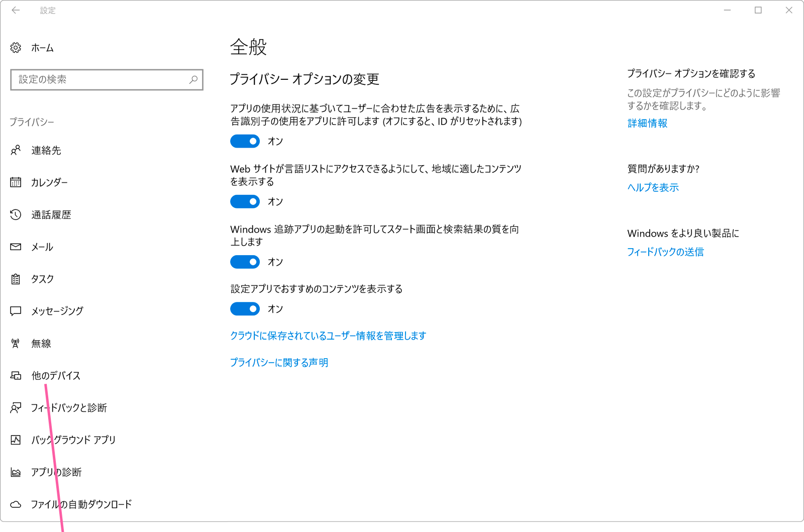This screenshot has width=804, height=532.
Task: Select カレンダー in the privacy sidebar
Action: [x=49, y=182]
